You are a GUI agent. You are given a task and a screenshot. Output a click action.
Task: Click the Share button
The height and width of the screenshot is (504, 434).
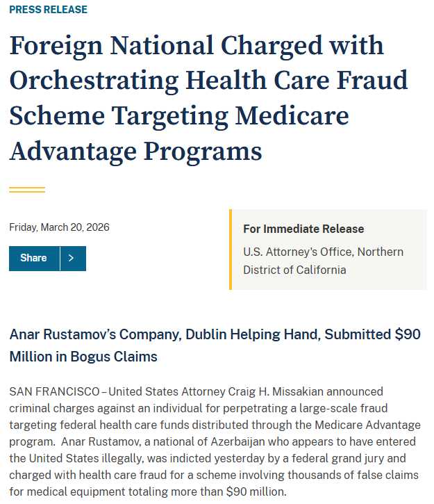pos(34,258)
